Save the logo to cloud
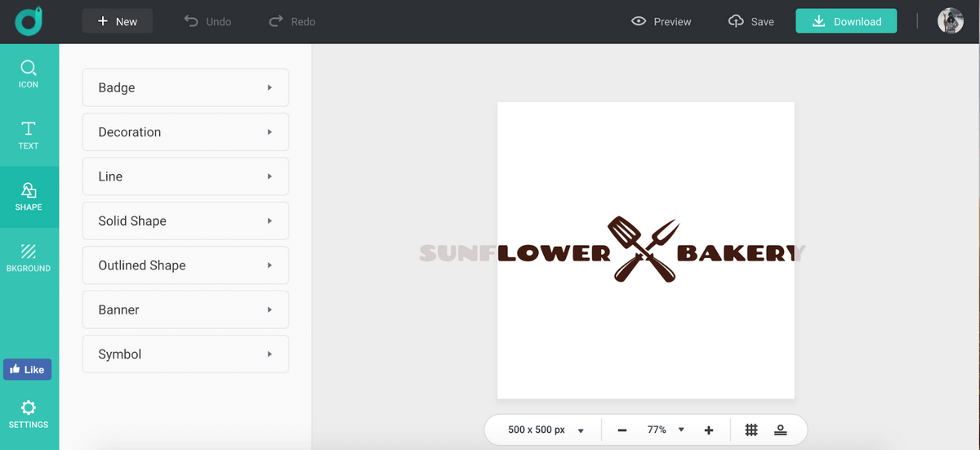This screenshot has width=980, height=450. click(751, 21)
